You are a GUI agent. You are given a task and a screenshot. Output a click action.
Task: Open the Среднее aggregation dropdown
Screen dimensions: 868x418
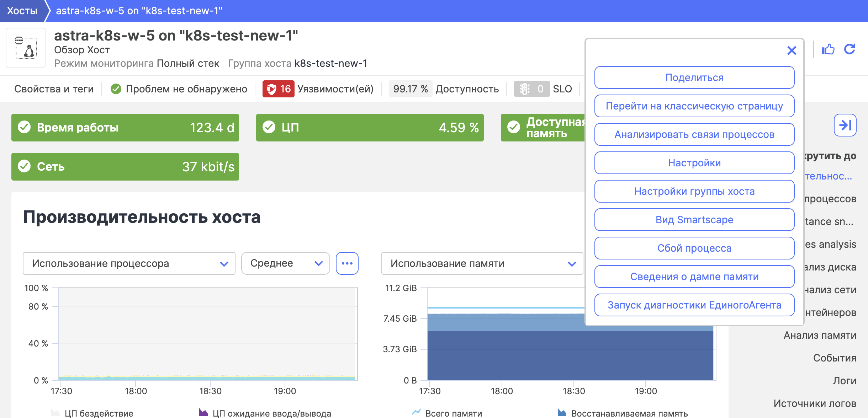[285, 263]
